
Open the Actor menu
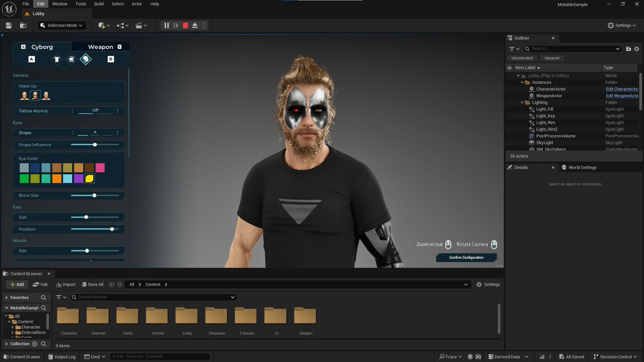click(137, 4)
